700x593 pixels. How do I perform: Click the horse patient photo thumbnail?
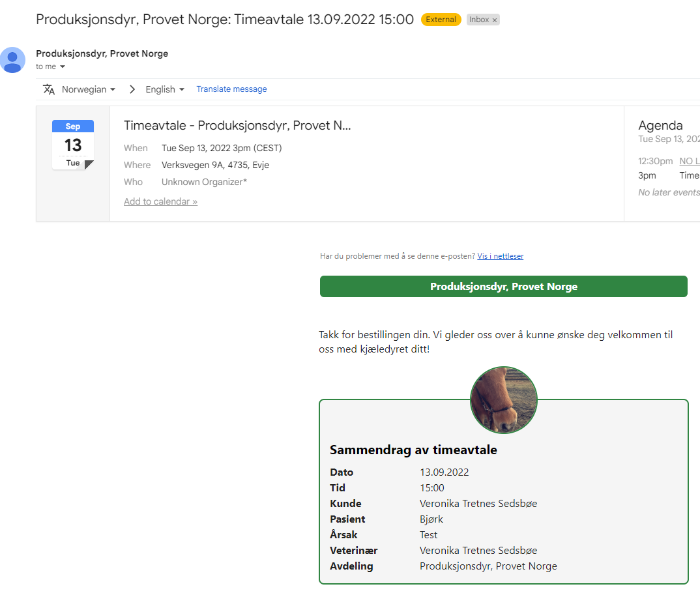pyautogui.click(x=504, y=400)
